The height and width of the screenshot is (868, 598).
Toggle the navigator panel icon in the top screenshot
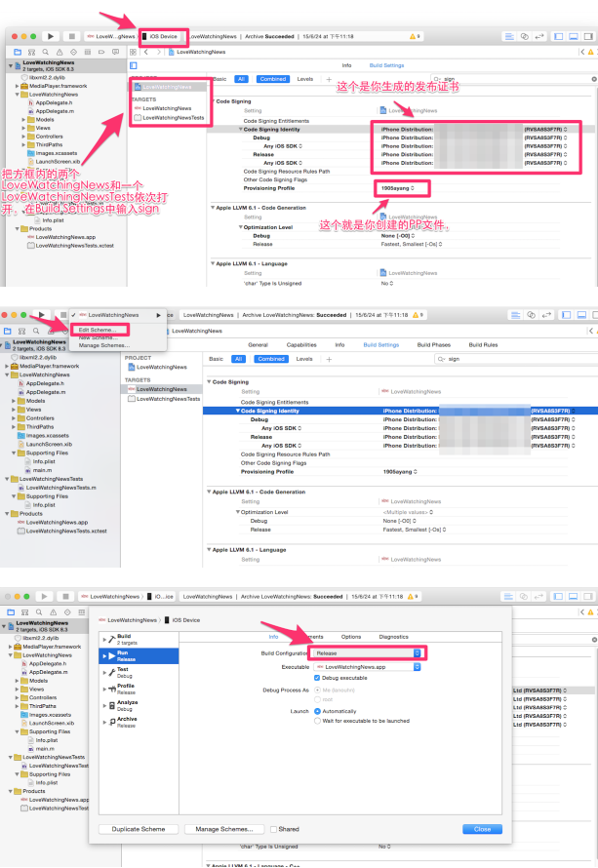click(559, 36)
